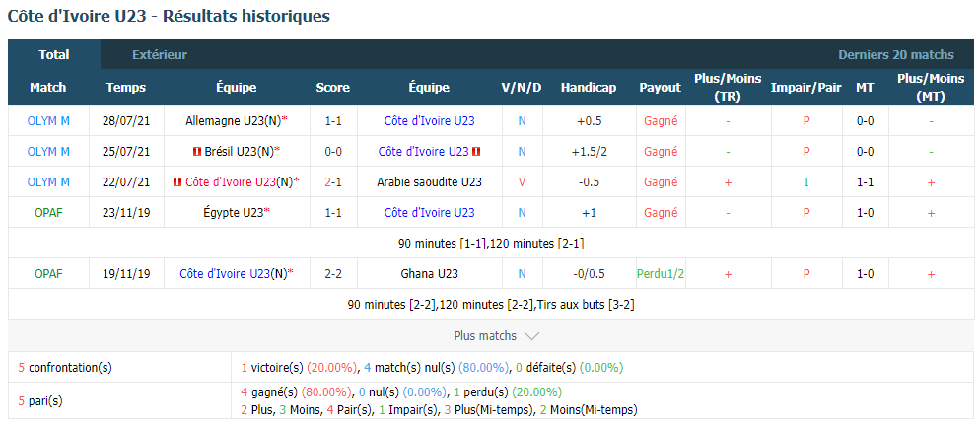The height and width of the screenshot is (427, 980).
Task: Click OPAF competition link for 19/11/19 match
Action: [x=48, y=274]
